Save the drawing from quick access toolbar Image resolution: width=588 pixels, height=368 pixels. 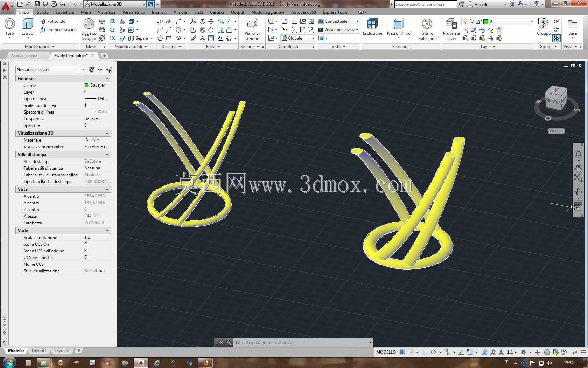(37, 4)
